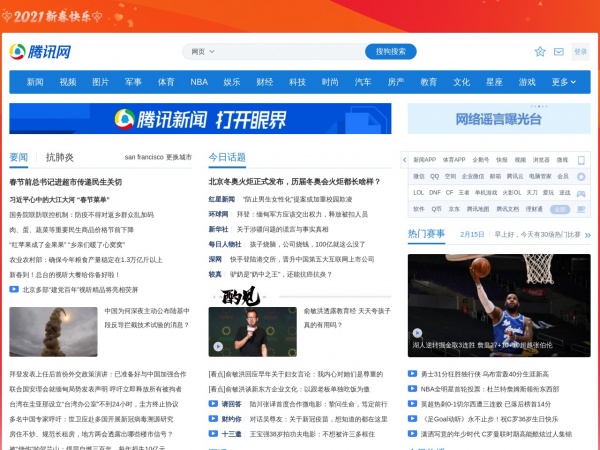Open the 今日话题 section heading
Viewport: 600px width, 450px height.
click(227, 157)
